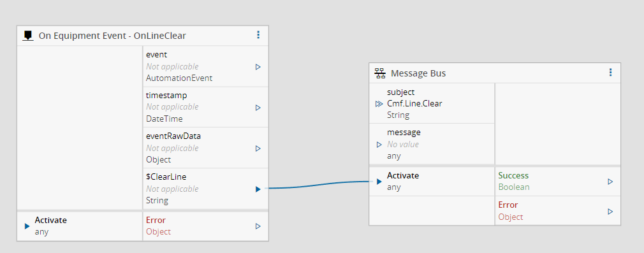Click the Message Bus network icon
This screenshot has height=253, width=644.
(380, 73)
